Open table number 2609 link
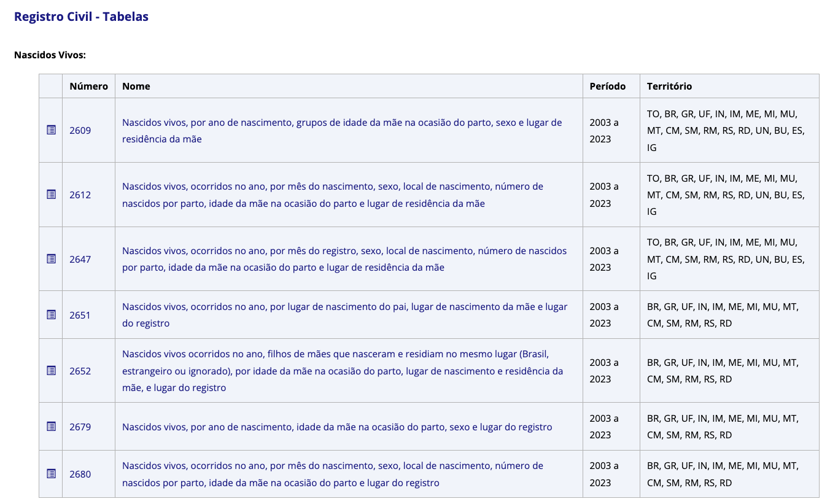Image resolution: width=830 pixels, height=504 pixels. tap(80, 131)
